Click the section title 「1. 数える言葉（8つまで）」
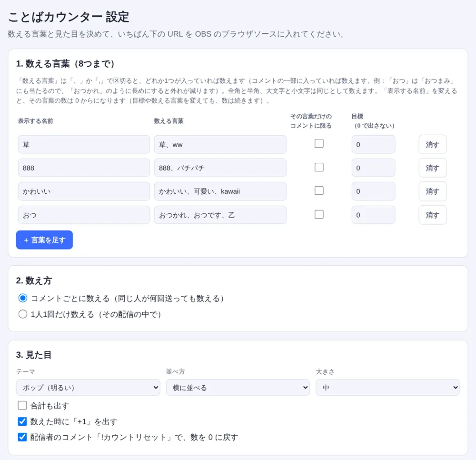The height and width of the screenshot is (460, 476). (x=65, y=64)
